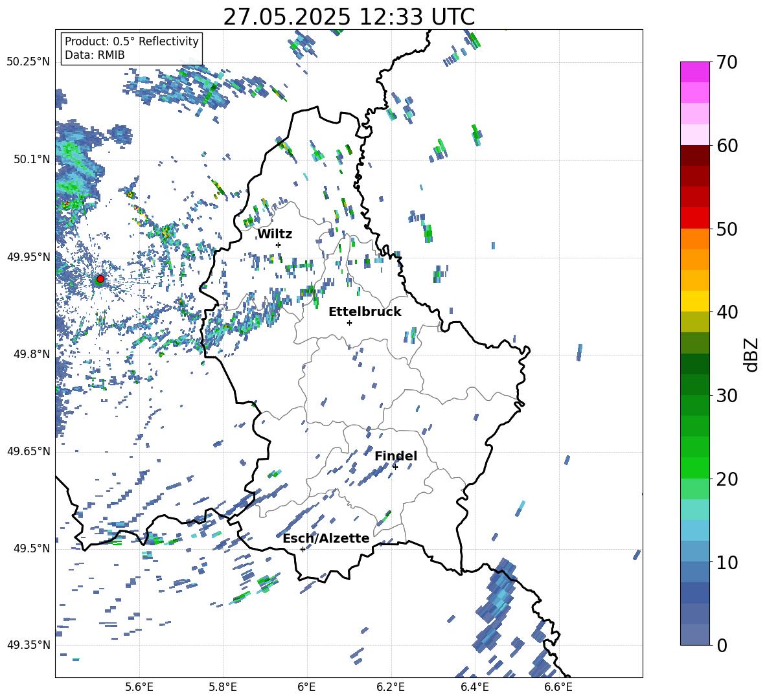Click the 6.6°E longitude label
767x700 pixels.
coord(558,687)
